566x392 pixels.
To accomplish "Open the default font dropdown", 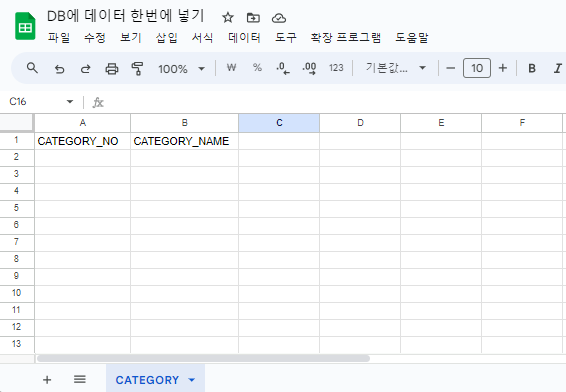I will 396,68.
